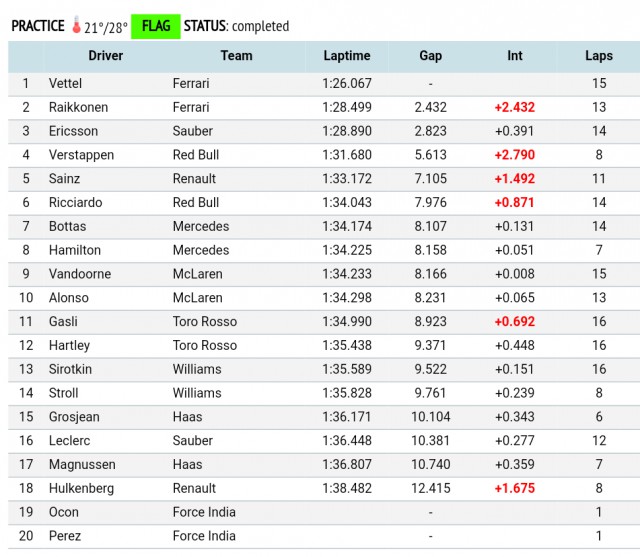Screen dimensions: 640x557
Task: Click the gap value 12.415
Action: coord(431,488)
